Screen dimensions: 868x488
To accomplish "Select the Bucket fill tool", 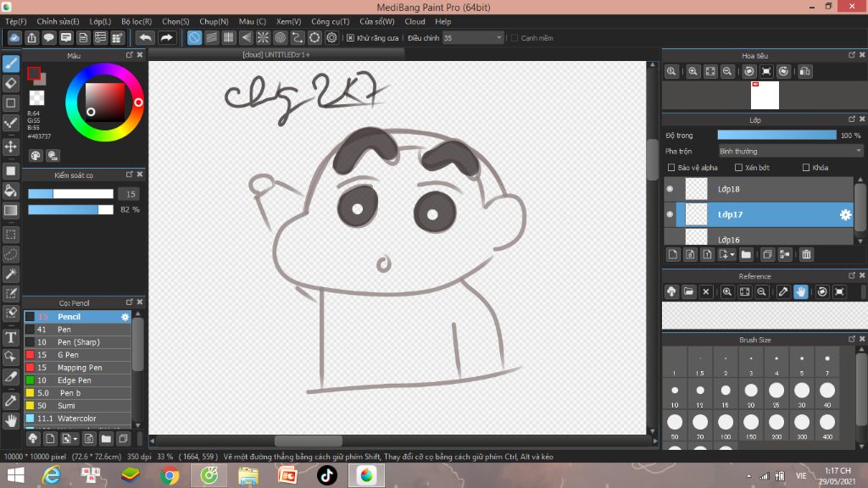I will 10,191.
